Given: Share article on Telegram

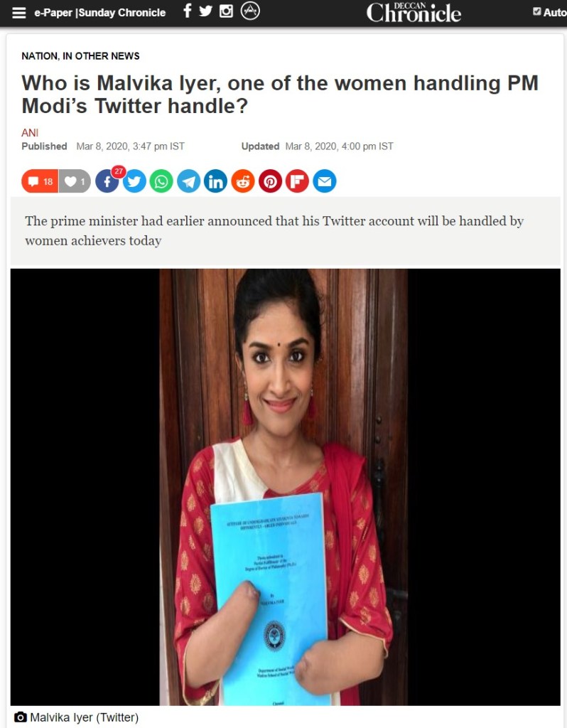Looking at the screenshot, I should [188, 181].
